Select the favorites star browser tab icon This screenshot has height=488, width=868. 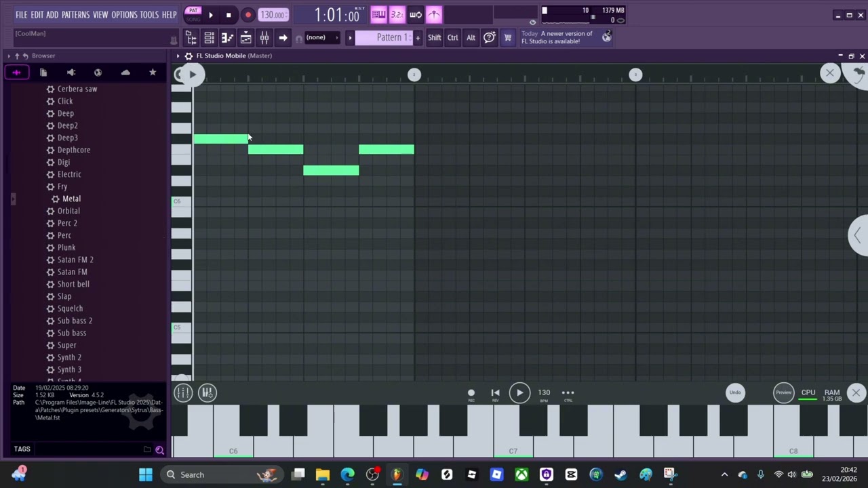pyautogui.click(x=153, y=73)
